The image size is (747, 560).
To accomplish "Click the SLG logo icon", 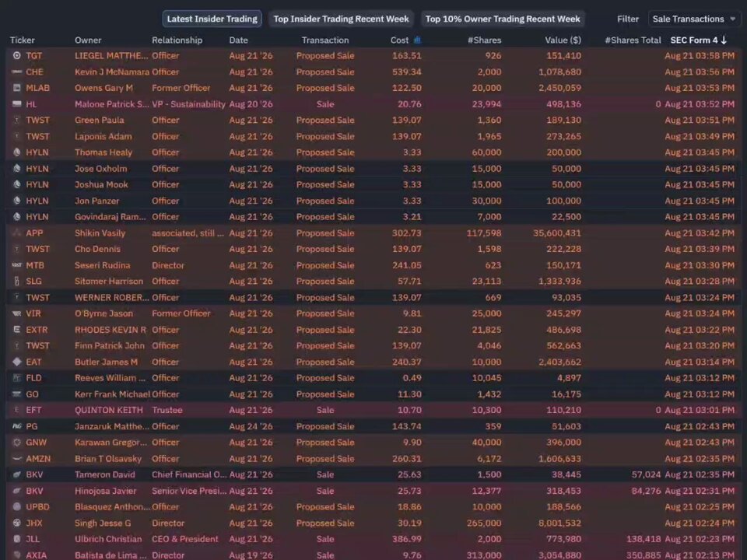I will (x=16, y=282).
